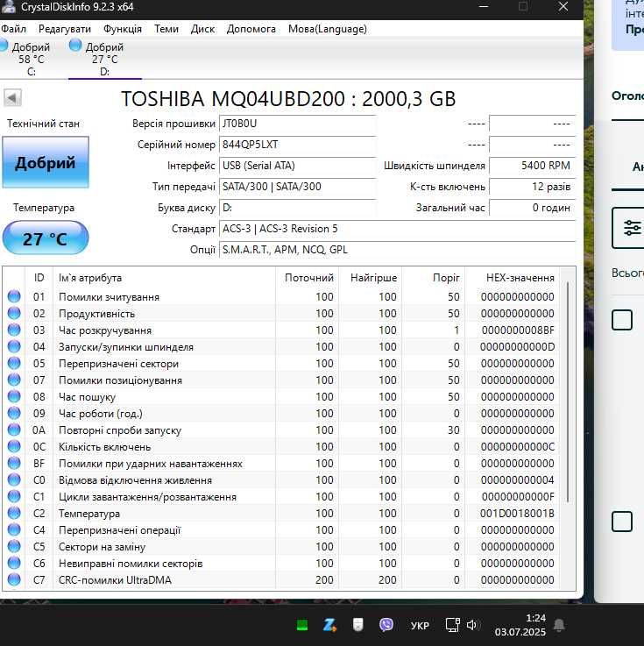Open the Теми menu

(x=166, y=29)
